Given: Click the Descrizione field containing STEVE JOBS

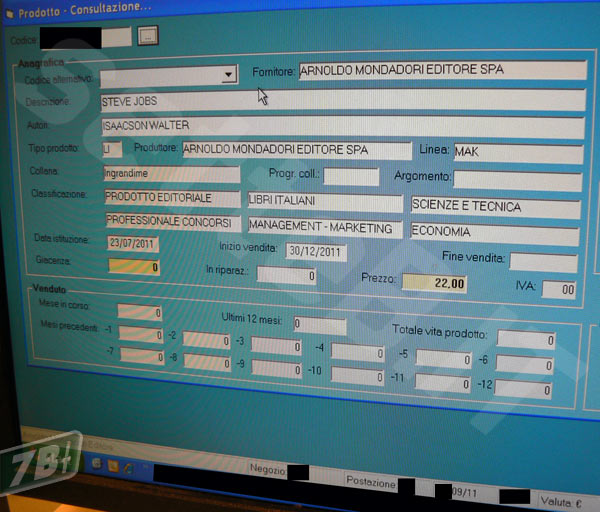Looking at the screenshot, I should coord(342,101).
